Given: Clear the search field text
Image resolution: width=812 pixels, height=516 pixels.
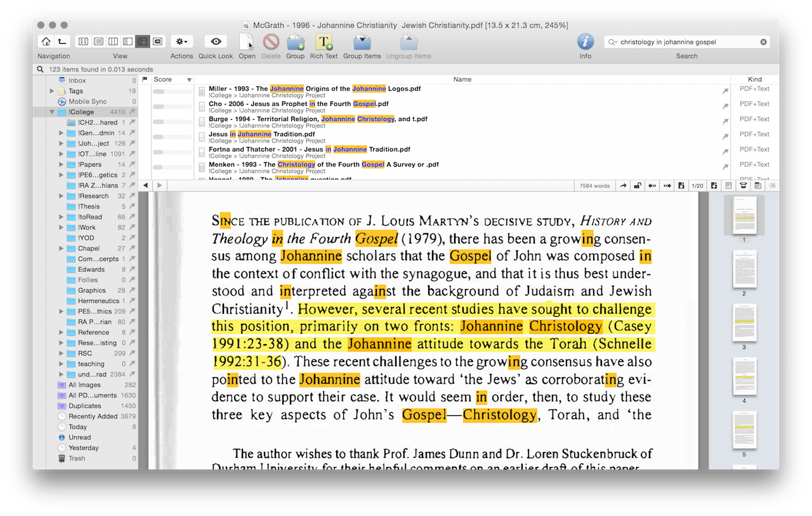Looking at the screenshot, I should 764,42.
